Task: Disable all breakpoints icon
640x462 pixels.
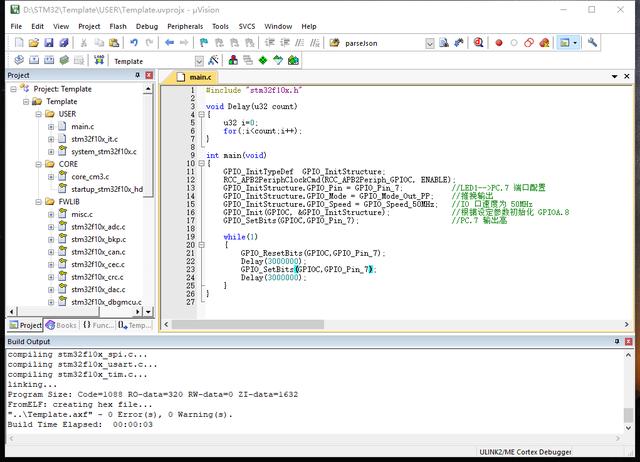Action: tap(529, 42)
